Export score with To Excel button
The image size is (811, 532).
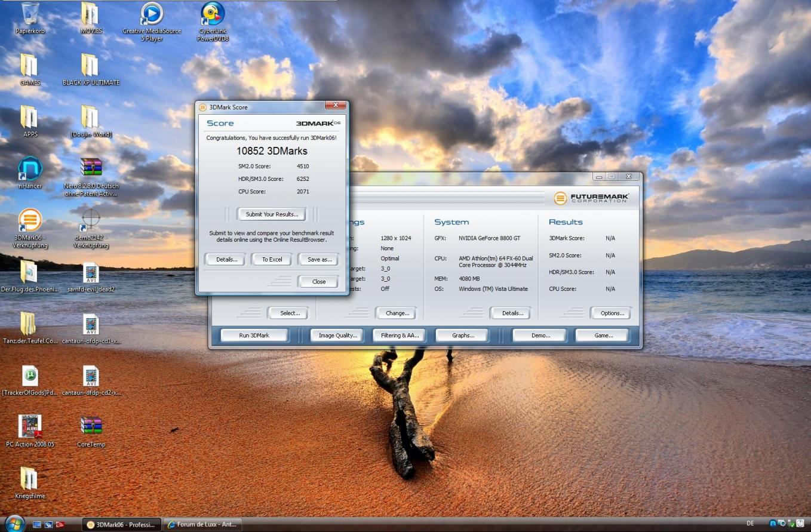(x=272, y=260)
